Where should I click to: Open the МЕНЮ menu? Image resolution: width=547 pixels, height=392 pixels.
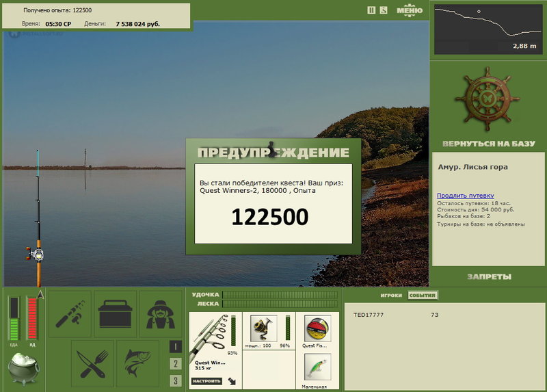[x=409, y=10]
